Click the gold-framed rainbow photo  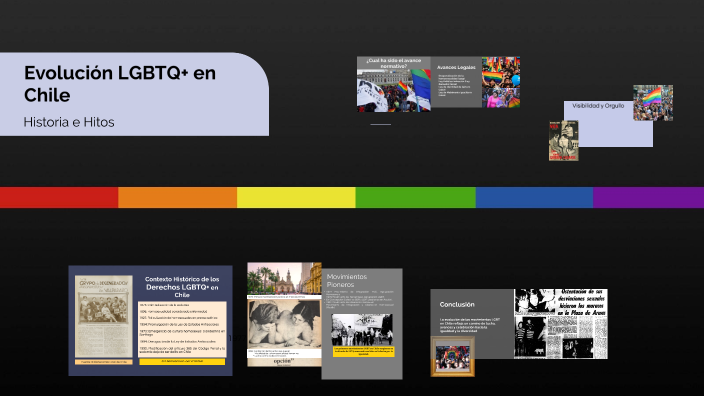453,356
